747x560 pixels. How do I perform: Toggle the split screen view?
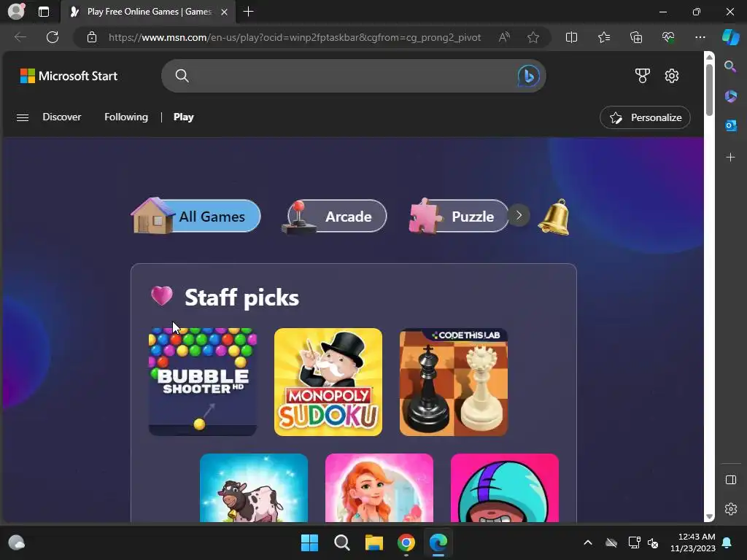pyautogui.click(x=571, y=37)
